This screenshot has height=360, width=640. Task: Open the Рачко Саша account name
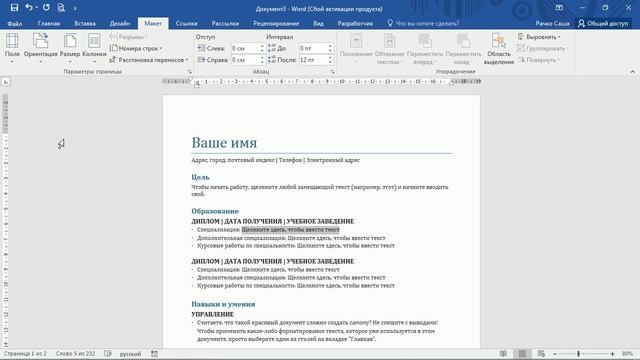tap(552, 24)
